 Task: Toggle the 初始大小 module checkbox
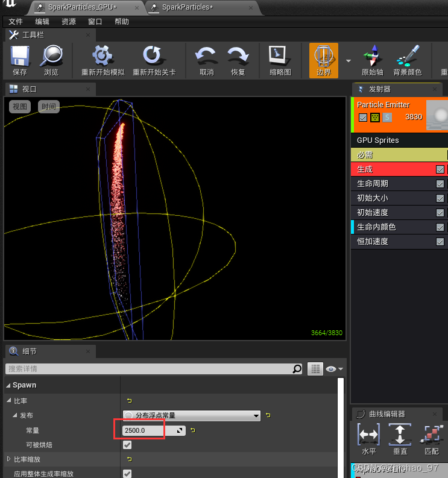pyautogui.click(x=440, y=198)
